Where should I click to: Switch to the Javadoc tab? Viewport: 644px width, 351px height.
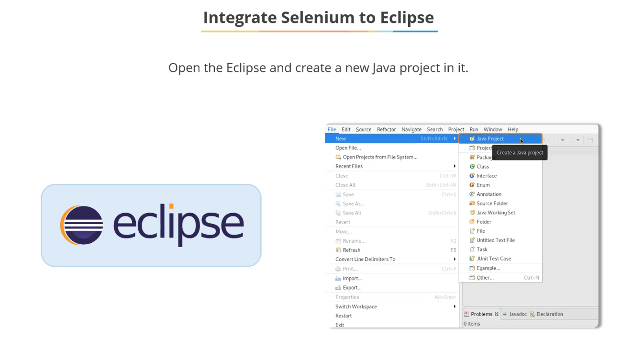click(x=515, y=314)
